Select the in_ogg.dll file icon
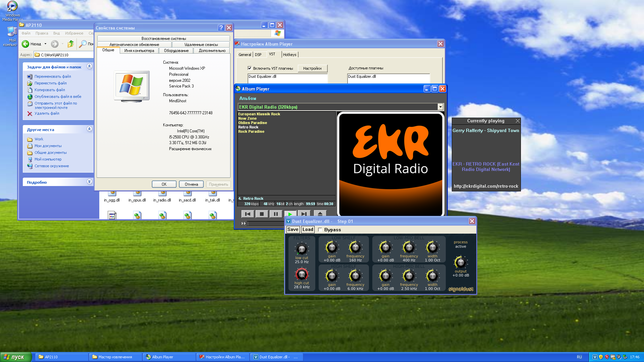Image resolution: width=644 pixels, height=362 pixels. (x=112, y=193)
